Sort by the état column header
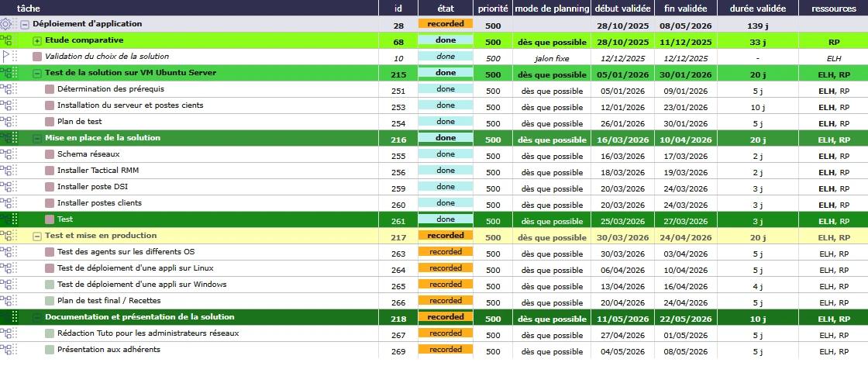This screenshot has width=868, height=366. click(x=446, y=9)
